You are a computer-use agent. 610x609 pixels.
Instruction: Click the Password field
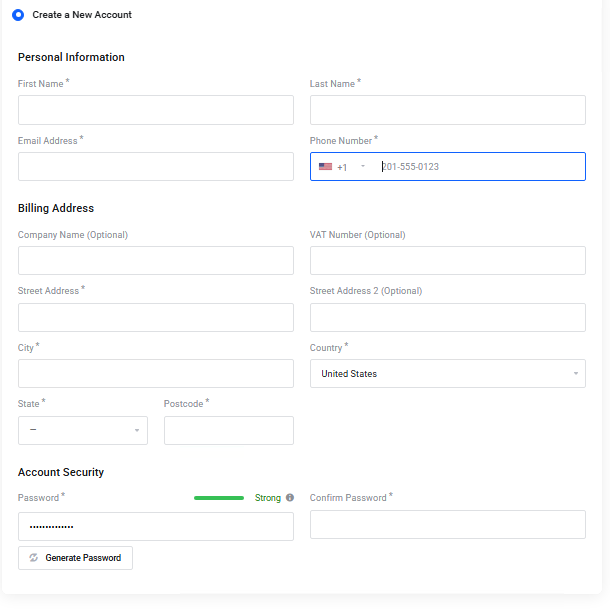tap(156, 527)
